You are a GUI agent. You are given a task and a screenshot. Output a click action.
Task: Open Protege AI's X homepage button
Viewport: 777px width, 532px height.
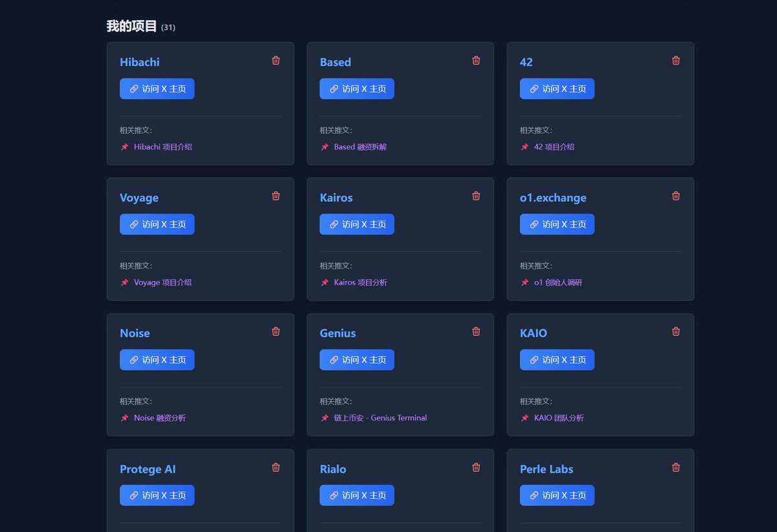[157, 495]
